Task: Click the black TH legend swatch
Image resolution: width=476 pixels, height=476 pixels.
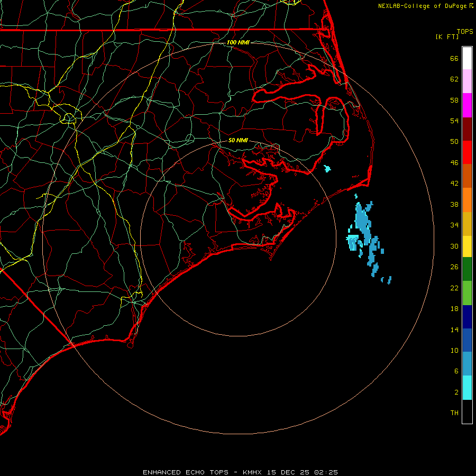Action: (x=467, y=411)
